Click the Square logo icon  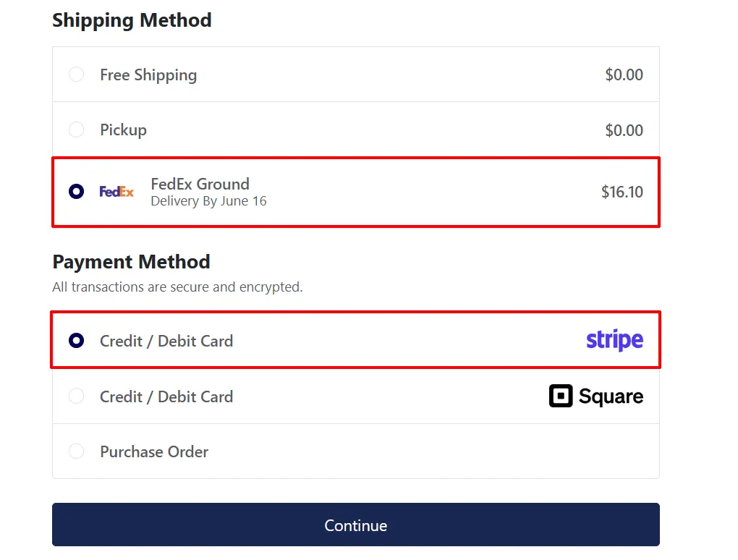click(561, 396)
